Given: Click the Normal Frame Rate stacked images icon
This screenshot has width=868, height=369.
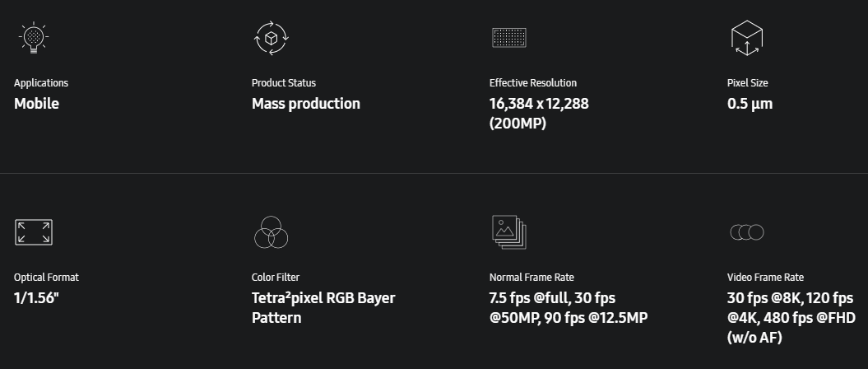Looking at the screenshot, I should point(508,232).
